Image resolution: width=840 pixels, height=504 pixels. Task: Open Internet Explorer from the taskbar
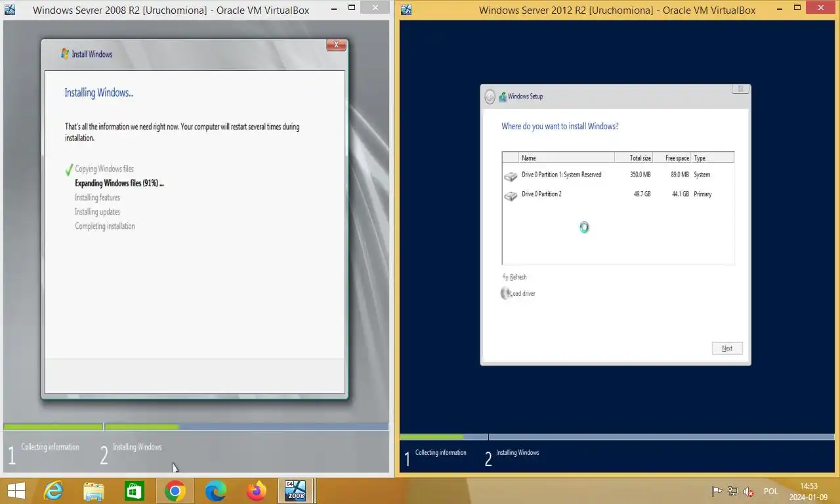click(x=52, y=491)
